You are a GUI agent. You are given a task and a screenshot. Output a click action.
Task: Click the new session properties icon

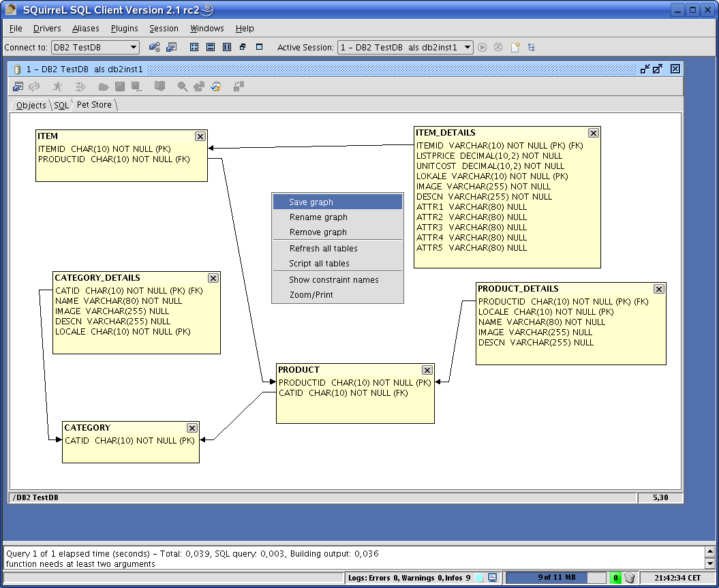172,47
